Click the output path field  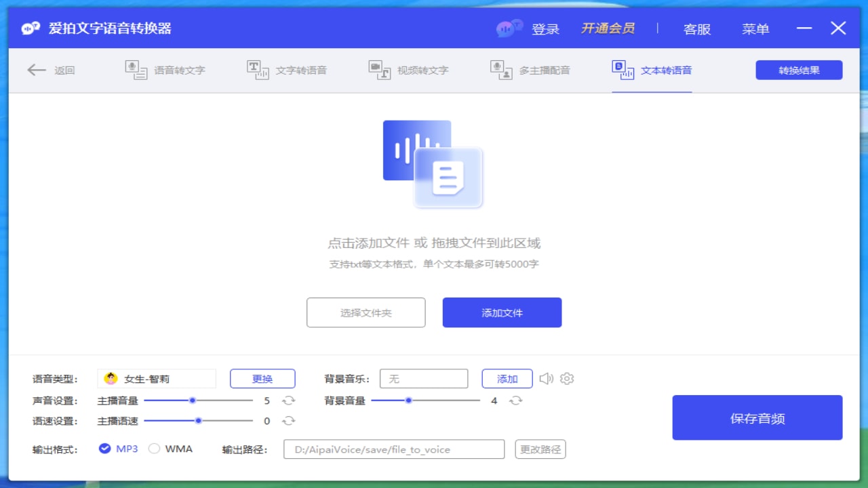(393, 449)
